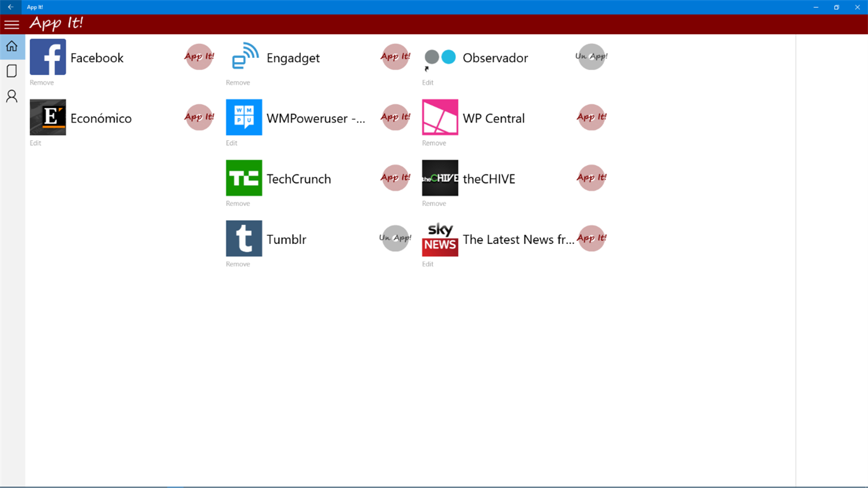The height and width of the screenshot is (488, 868).
Task: Remove the Facebook entry
Action: (x=42, y=83)
